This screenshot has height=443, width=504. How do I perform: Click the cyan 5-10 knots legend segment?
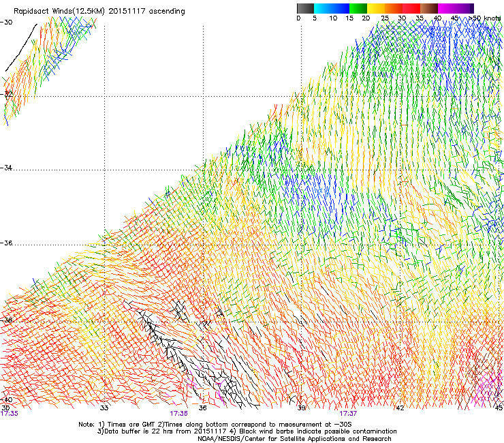pyautogui.click(x=323, y=8)
